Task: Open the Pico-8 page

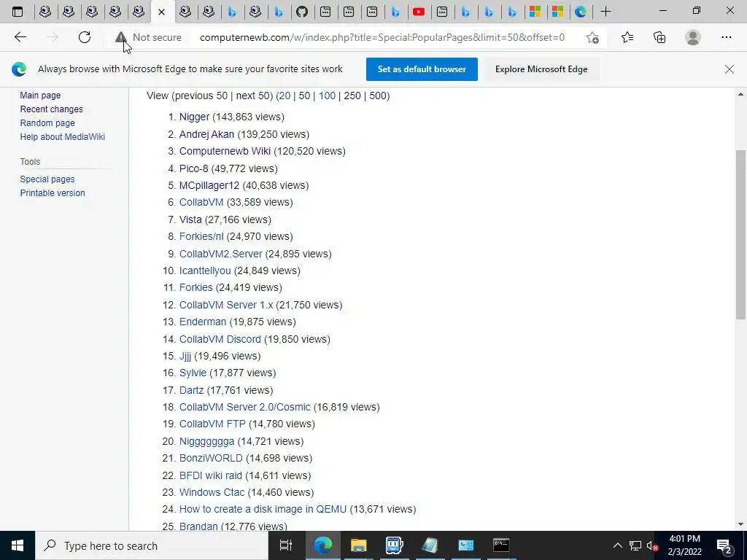Action: click(x=193, y=168)
